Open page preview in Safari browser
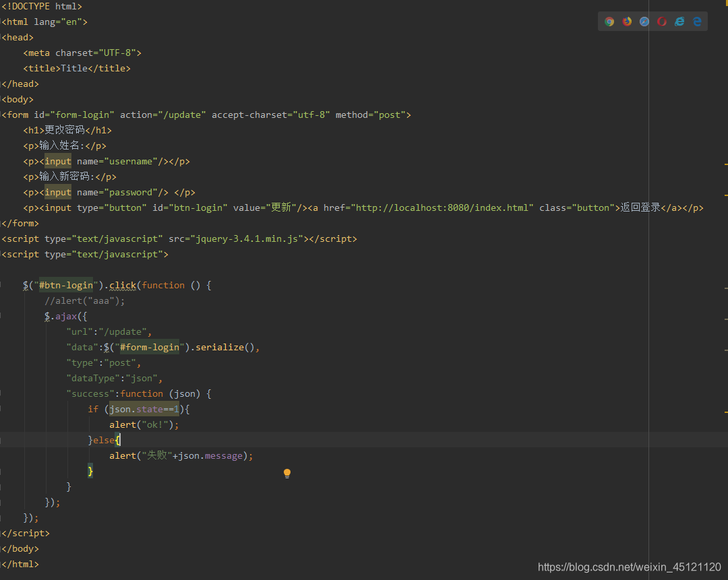 point(644,22)
